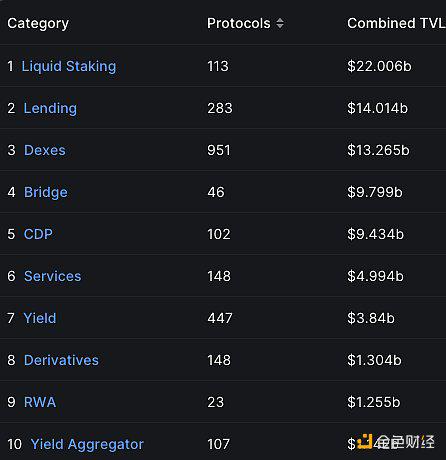The image size is (446, 460).
Task: Open the Lending category link
Action: tap(50, 108)
